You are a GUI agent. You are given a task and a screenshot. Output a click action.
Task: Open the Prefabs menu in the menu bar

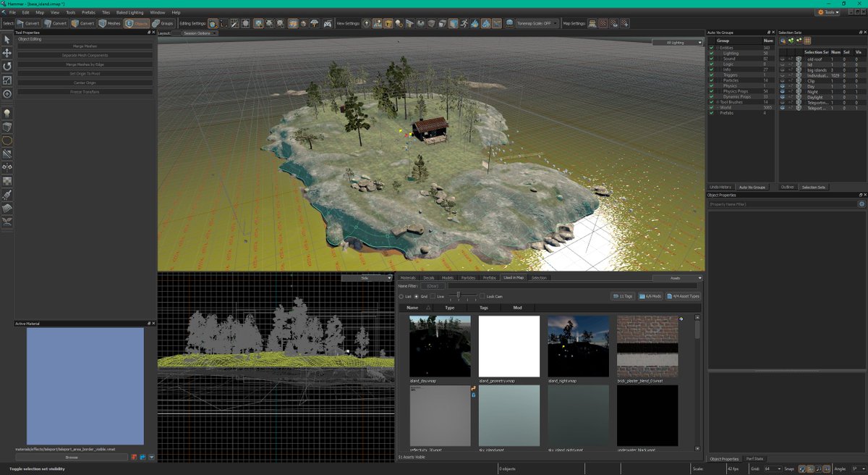point(88,12)
